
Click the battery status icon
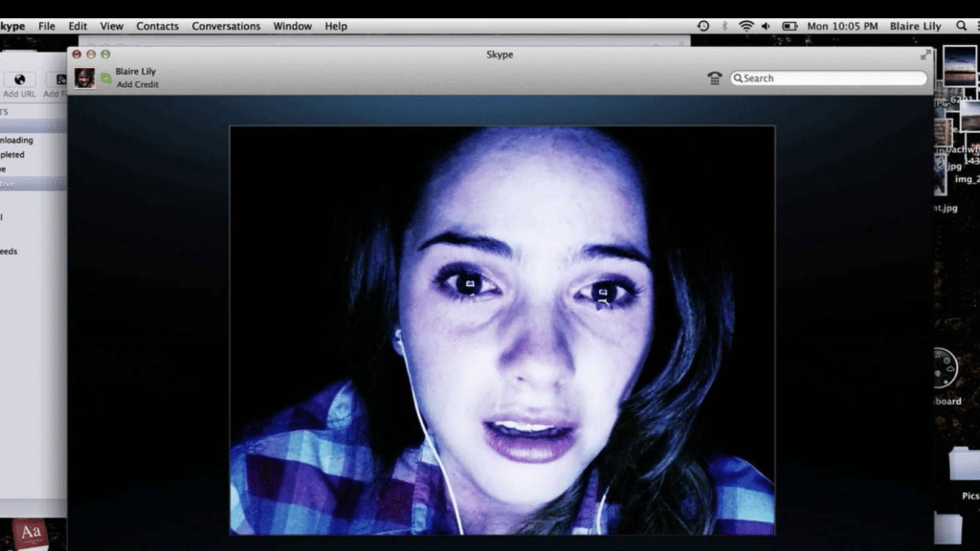(x=790, y=26)
